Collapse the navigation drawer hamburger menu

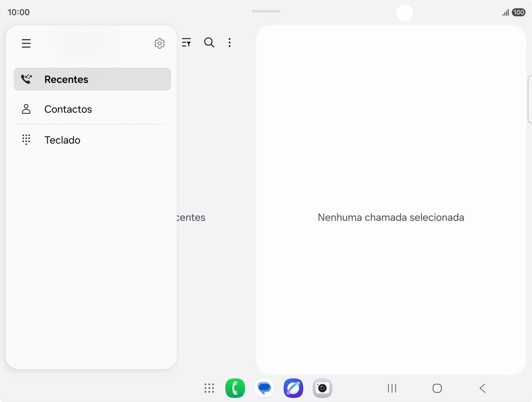[x=26, y=43]
